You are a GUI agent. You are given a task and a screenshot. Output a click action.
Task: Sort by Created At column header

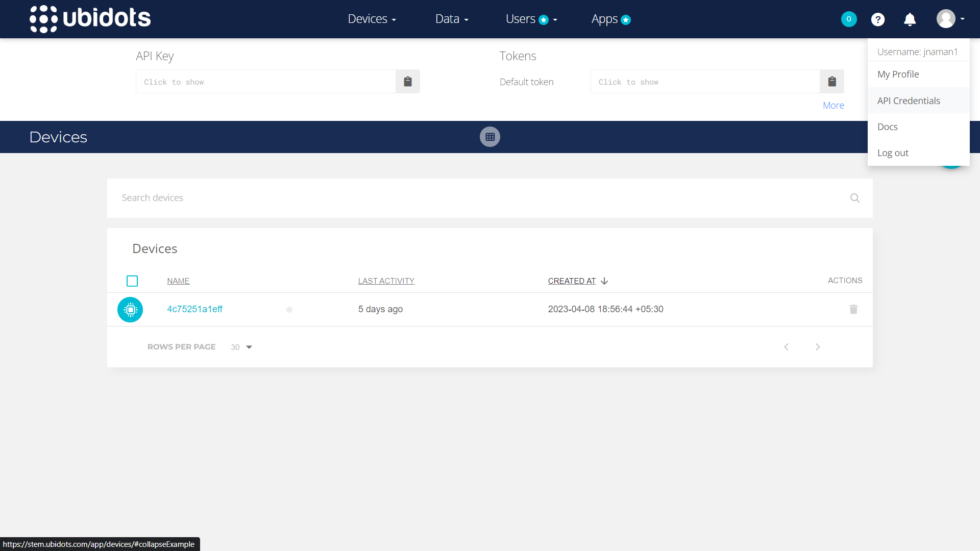click(x=572, y=281)
